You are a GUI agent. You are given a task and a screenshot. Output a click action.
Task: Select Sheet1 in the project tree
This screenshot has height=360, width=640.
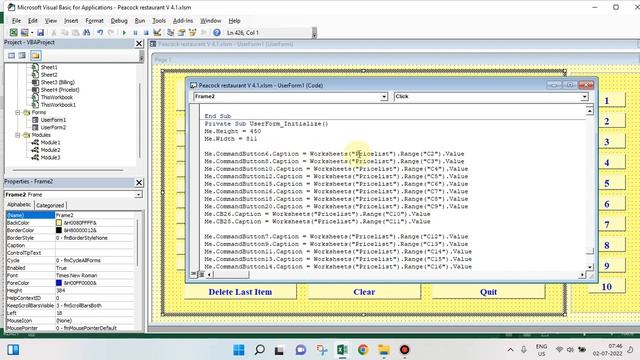pyautogui.click(x=49, y=67)
